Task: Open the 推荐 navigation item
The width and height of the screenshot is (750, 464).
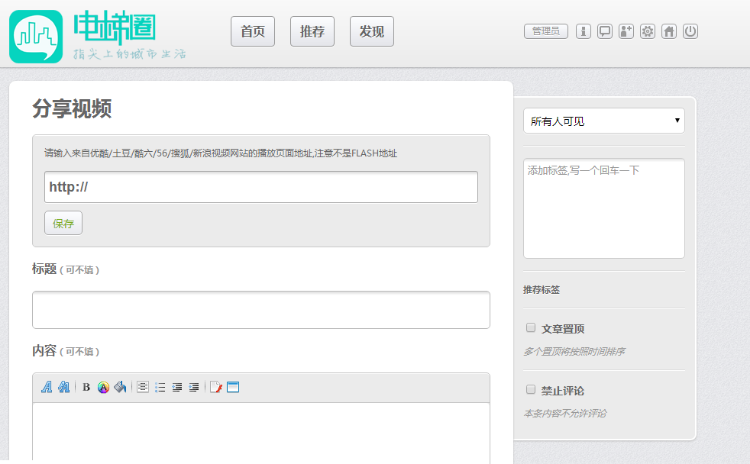Action: click(x=312, y=32)
